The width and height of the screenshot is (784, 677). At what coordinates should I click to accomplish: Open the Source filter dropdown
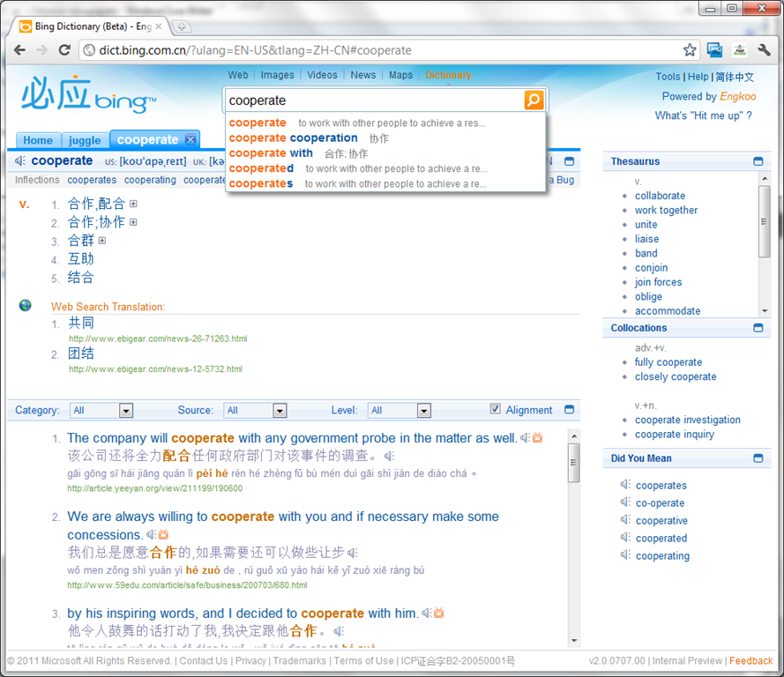point(280,411)
